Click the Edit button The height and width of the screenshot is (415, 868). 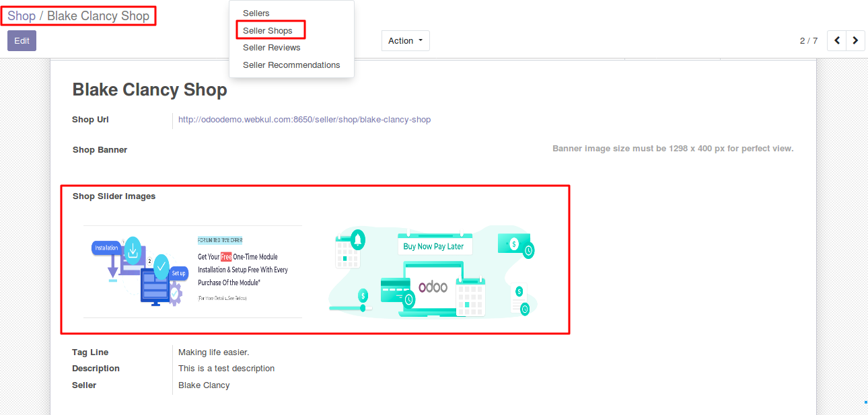(22, 40)
